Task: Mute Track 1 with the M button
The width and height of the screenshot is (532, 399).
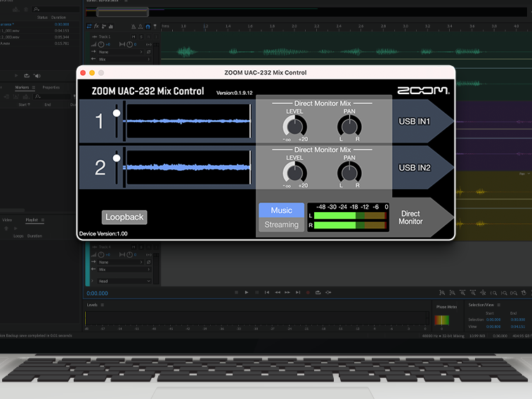Action: [x=134, y=37]
